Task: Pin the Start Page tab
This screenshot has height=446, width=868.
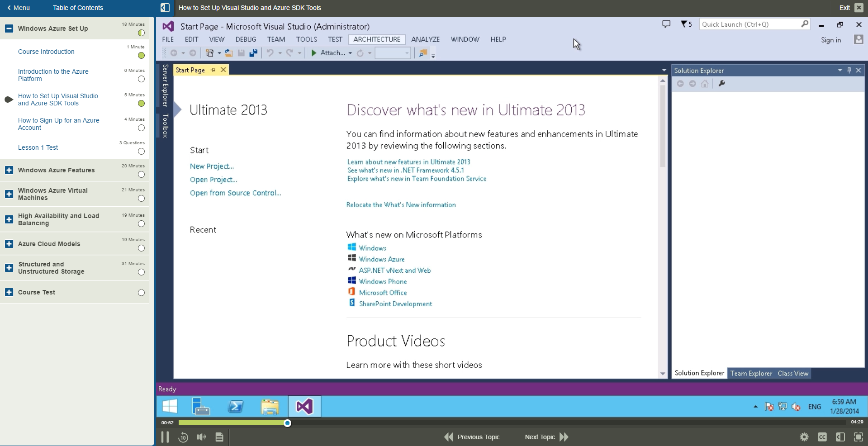Action: (x=213, y=70)
